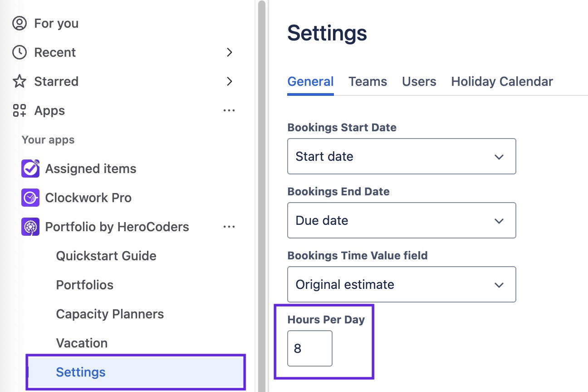Switch to the Holiday Calendar tab
The width and height of the screenshot is (588, 392).
(x=502, y=82)
